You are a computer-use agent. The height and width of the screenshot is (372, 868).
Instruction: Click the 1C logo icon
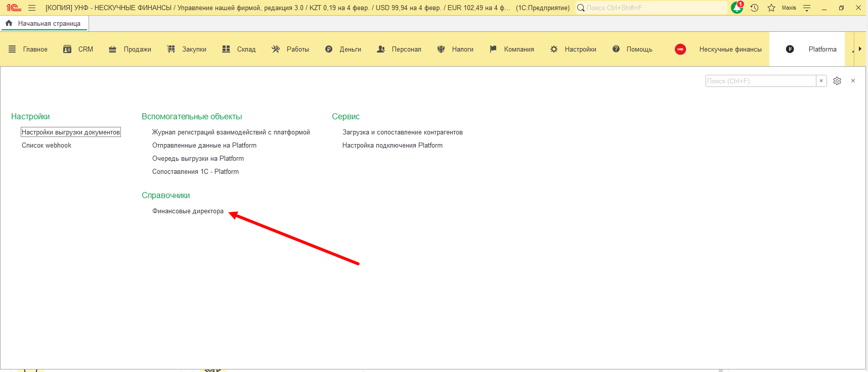click(x=14, y=8)
